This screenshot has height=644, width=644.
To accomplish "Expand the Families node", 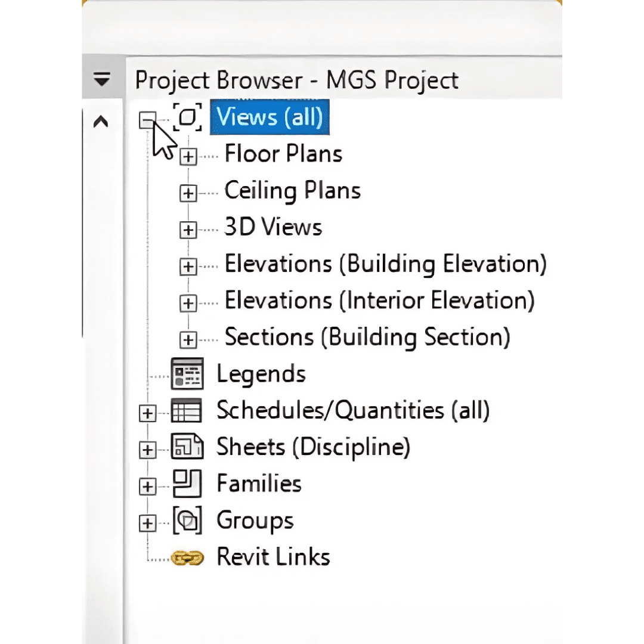I will pyautogui.click(x=147, y=487).
